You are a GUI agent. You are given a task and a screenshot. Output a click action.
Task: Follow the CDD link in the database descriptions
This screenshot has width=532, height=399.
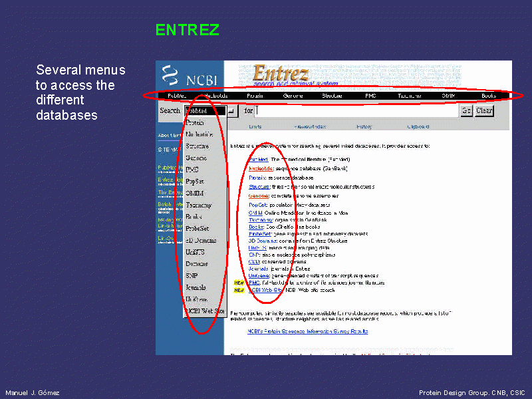click(254, 262)
